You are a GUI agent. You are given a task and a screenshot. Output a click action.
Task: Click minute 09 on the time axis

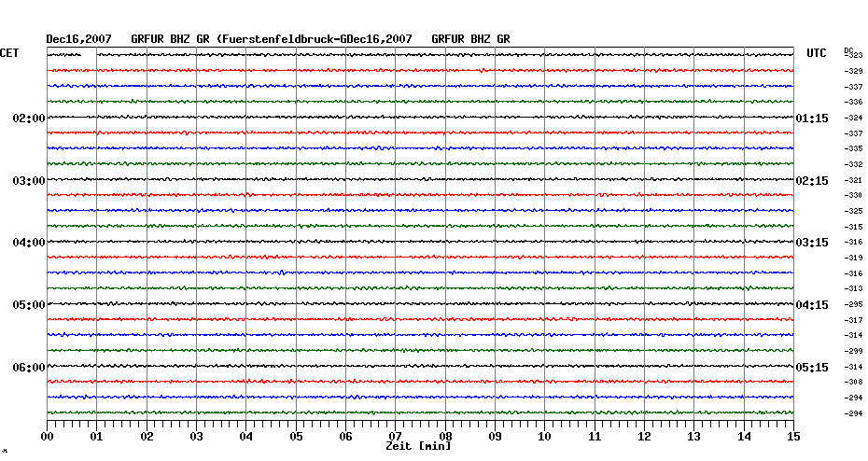tap(495, 436)
